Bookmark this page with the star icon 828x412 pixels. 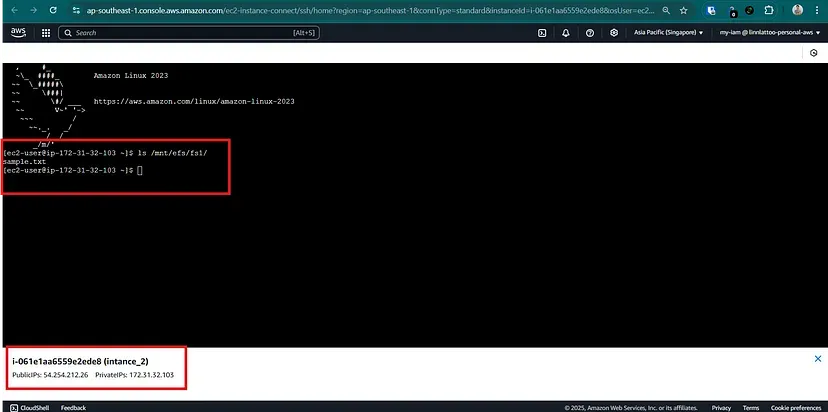pos(684,10)
